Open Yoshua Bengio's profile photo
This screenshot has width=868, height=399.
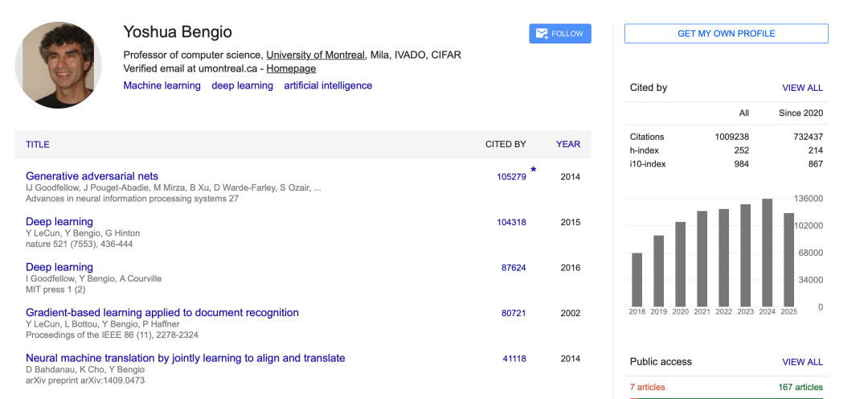click(x=58, y=65)
